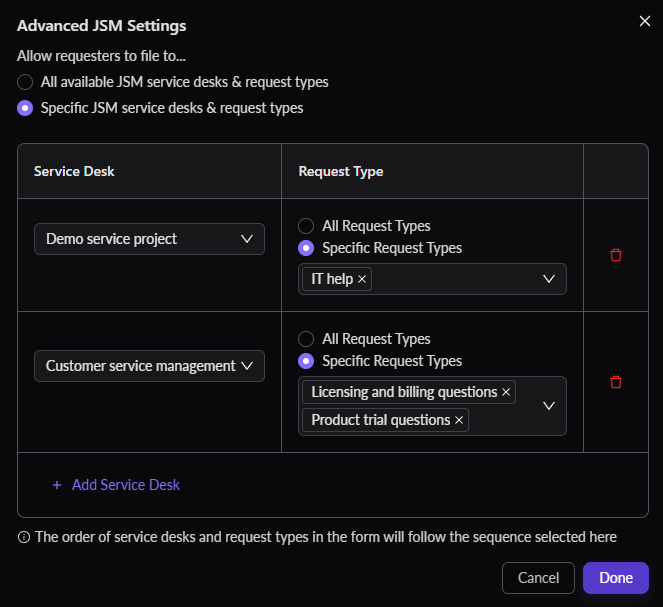Select Specific Request Types for Demo service project
Screen dimensions: 663x607
[x=306, y=248]
